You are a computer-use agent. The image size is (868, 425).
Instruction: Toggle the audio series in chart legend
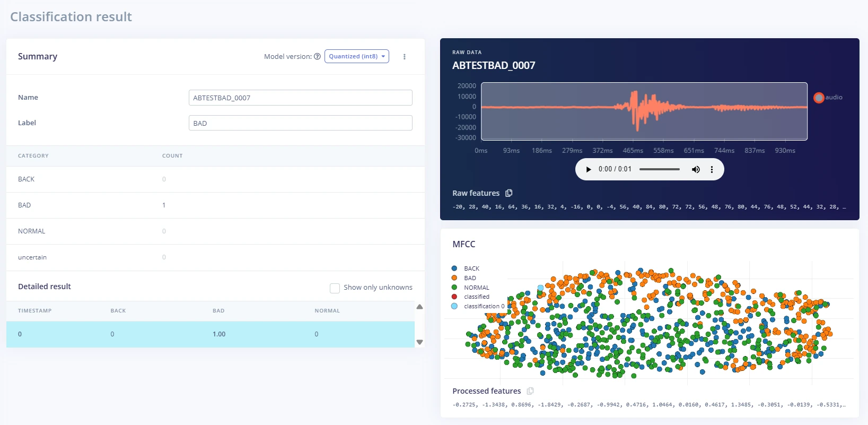(828, 98)
